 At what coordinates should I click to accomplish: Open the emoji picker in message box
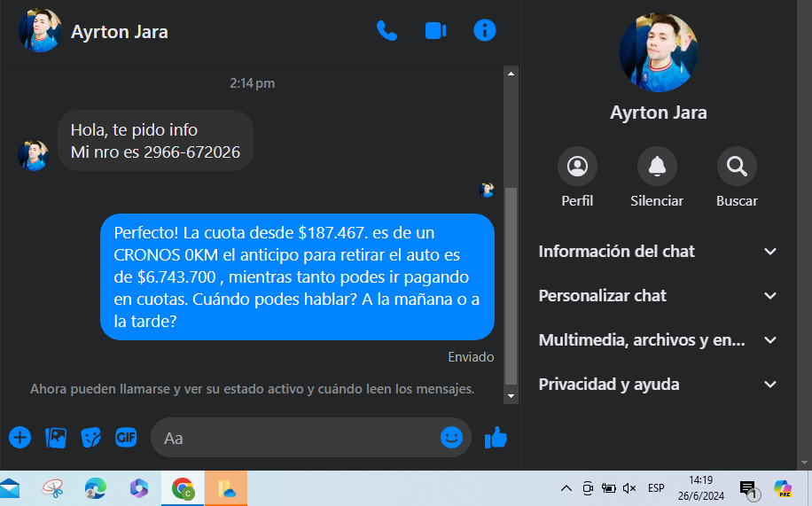[451, 437]
